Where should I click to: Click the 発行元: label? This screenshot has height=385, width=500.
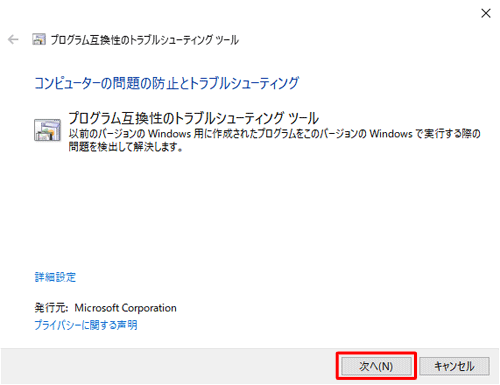tap(51, 308)
